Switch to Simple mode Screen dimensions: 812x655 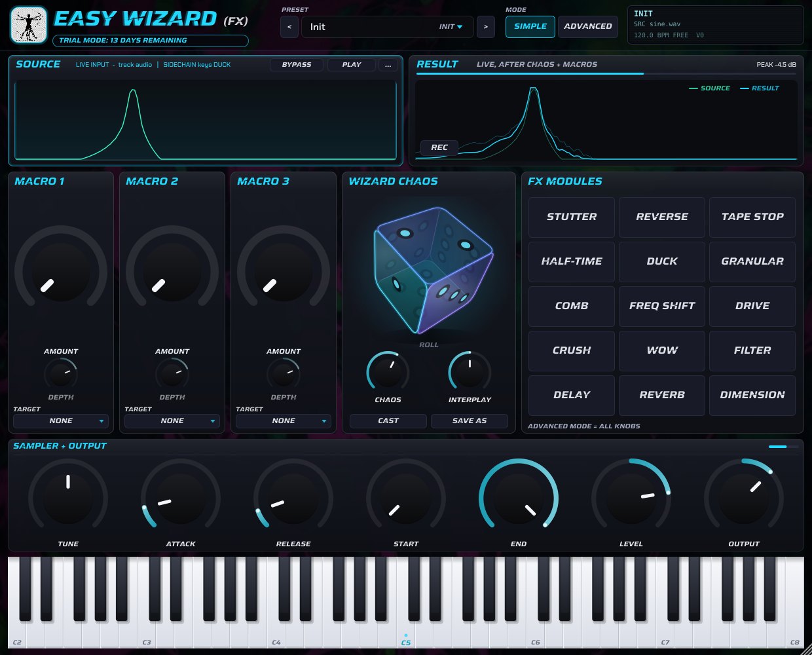tap(530, 27)
